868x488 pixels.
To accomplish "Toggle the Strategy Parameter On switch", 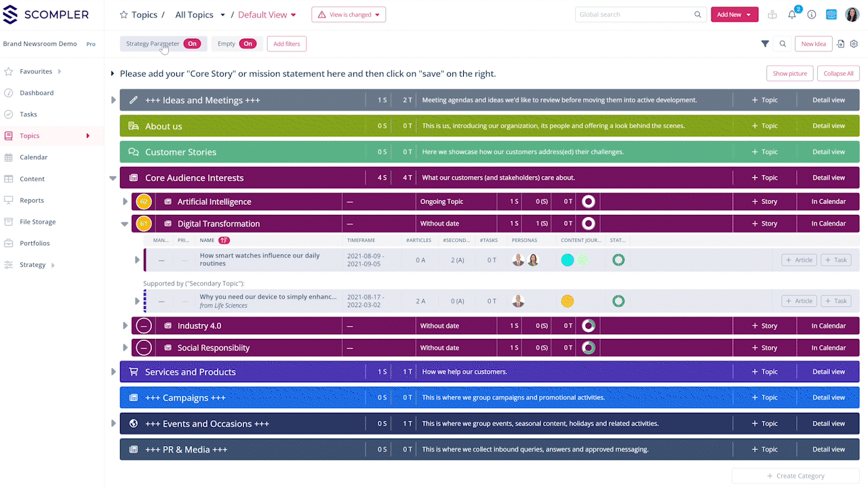I will click(x=192, y=44).
